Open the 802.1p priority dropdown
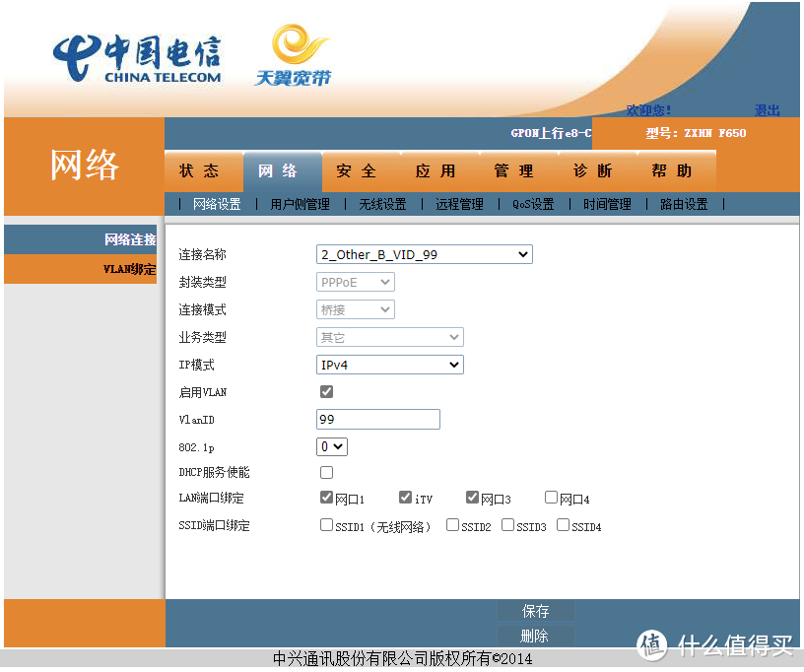This screenshot has width=804, height=672. click(332, 446)
